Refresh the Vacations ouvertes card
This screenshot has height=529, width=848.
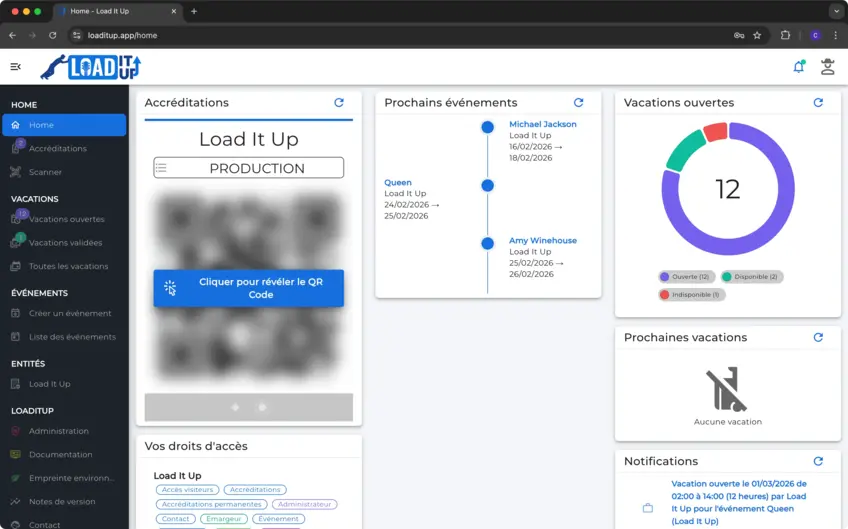818,103
